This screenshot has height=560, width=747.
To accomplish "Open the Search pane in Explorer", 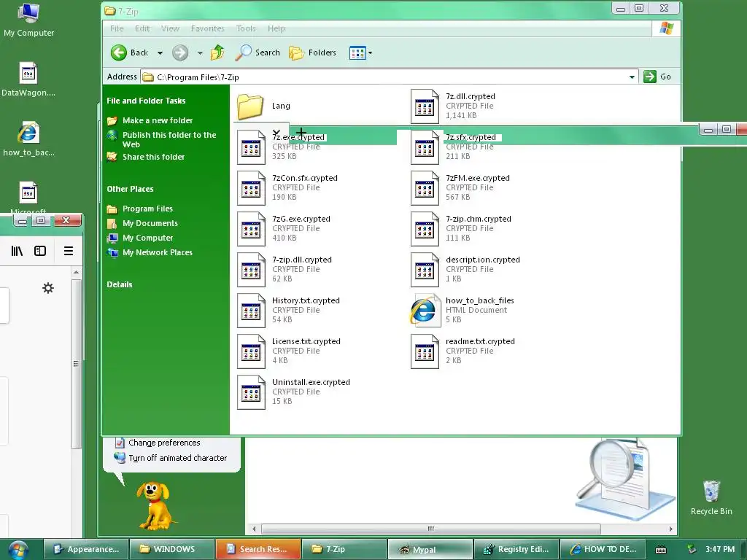I will [258, 52].
